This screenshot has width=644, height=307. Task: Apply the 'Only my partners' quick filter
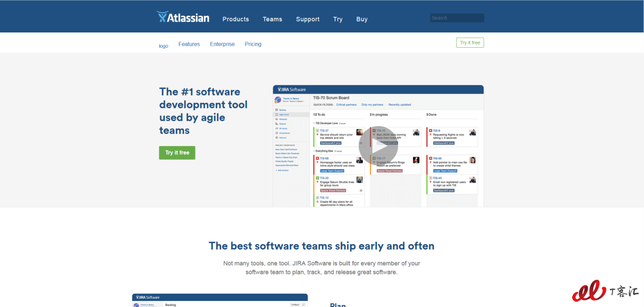(x=372, y=105)
